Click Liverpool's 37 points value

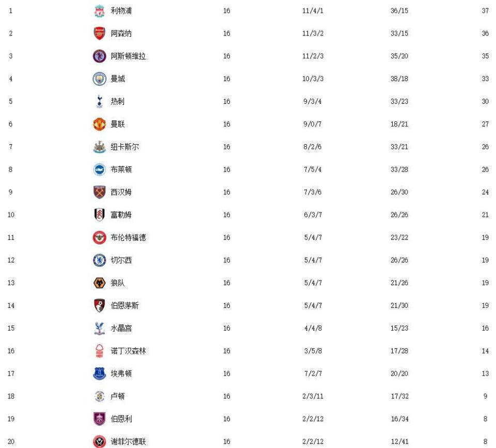485,11
